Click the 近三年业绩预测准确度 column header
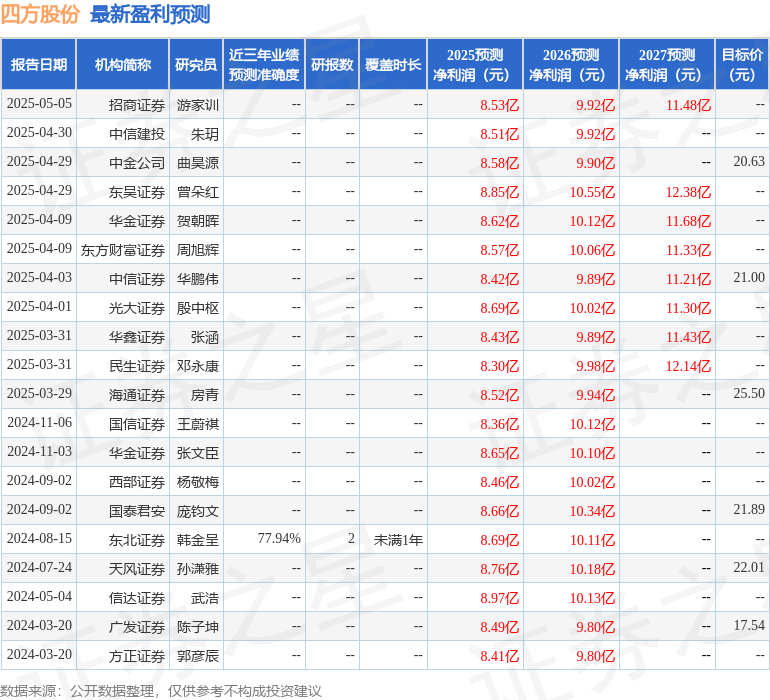Viewport: 770px width, 700px height. pos(264,65)
